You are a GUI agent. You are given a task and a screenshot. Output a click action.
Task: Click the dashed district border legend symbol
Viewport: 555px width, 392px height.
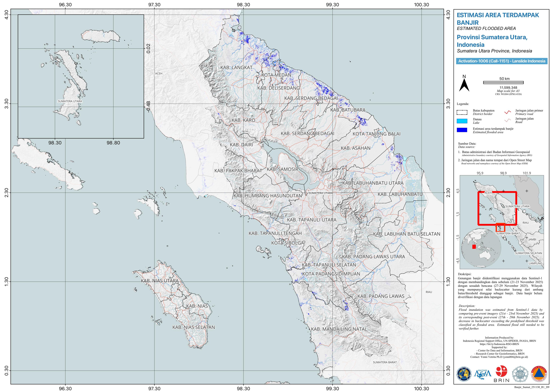click(x=462, y=112)
